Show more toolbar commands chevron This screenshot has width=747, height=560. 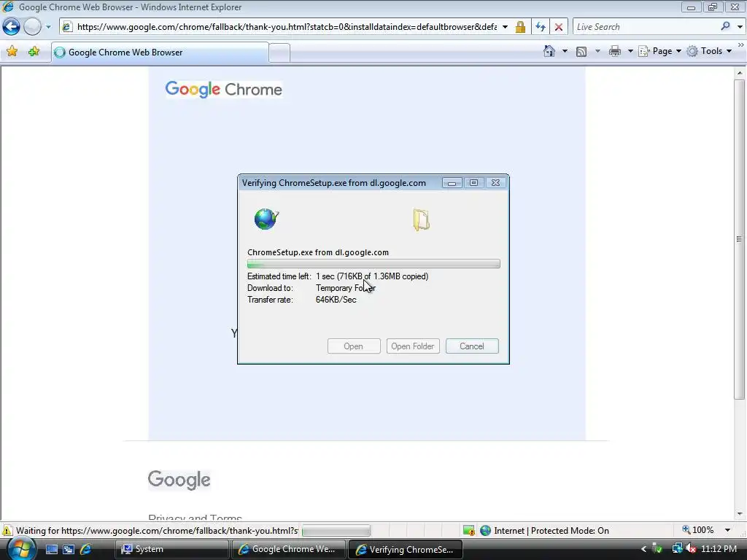(741, 44)
